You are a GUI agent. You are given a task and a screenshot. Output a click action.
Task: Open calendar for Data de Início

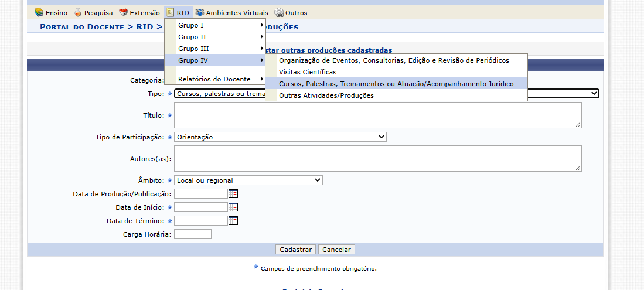click(233, 207)
